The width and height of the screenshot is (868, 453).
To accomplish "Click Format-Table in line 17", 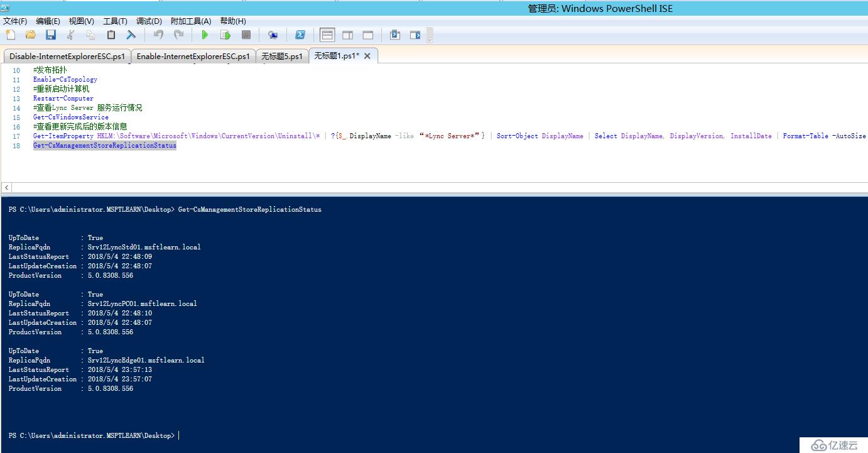I will (x=805, y=136).
